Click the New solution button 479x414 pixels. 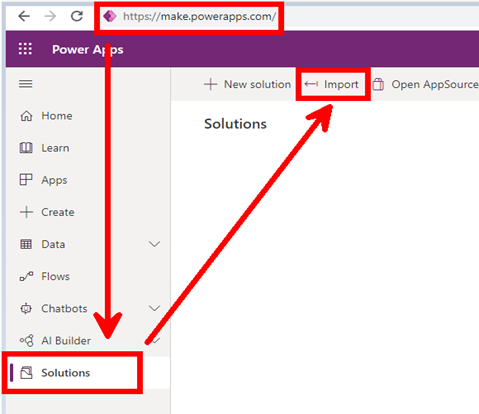[x=247, y=84]
